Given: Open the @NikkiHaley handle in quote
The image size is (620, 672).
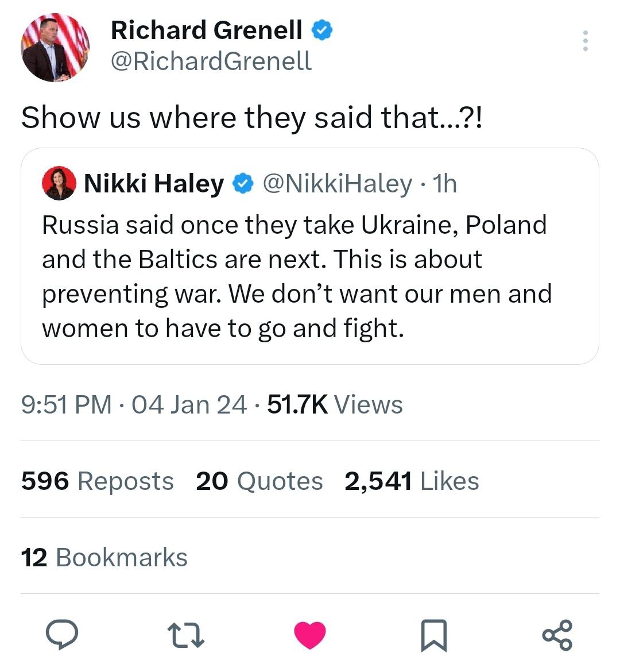Looking at the screenshot, I should tap(337, 184).
